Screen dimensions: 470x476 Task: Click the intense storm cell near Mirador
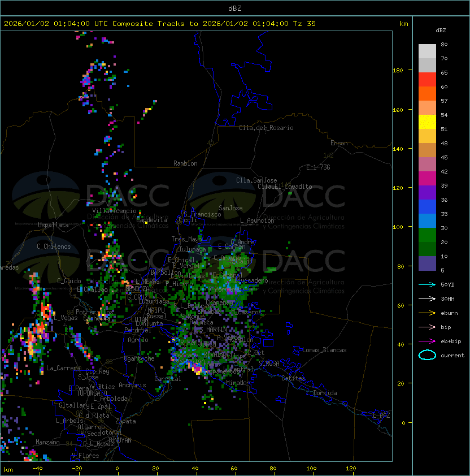click(196, 369)
